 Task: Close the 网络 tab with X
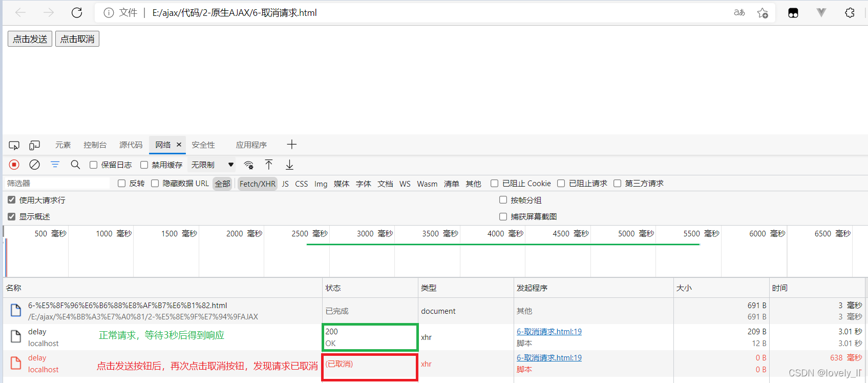179,145
